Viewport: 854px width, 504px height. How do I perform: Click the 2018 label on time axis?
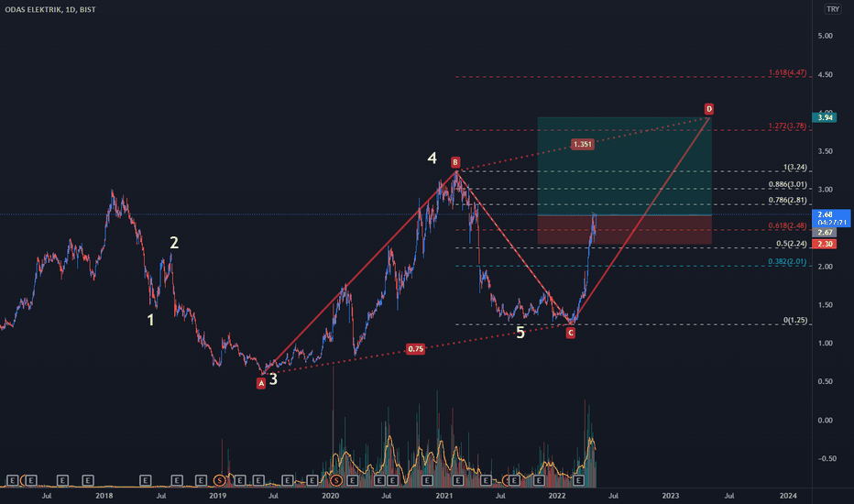coord(104,496)
